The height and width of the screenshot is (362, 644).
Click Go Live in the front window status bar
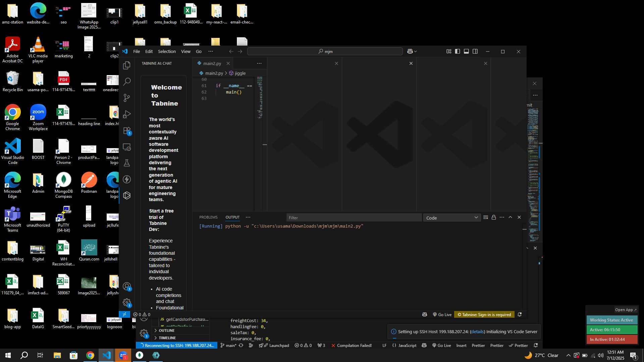pyautogui.click(x=442, y=314)
